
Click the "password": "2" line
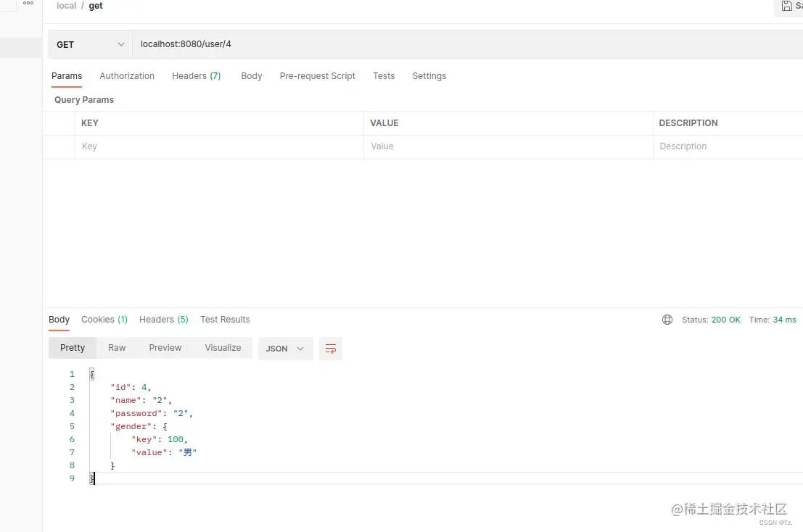click(x=152, y=413)
